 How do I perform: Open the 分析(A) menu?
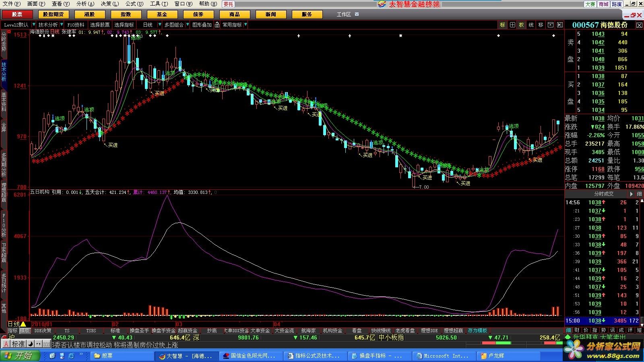point(85,4)
